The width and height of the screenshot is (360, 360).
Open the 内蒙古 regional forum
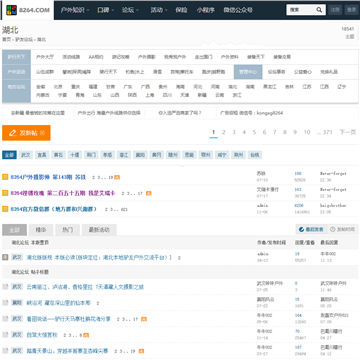click(43, 95)
